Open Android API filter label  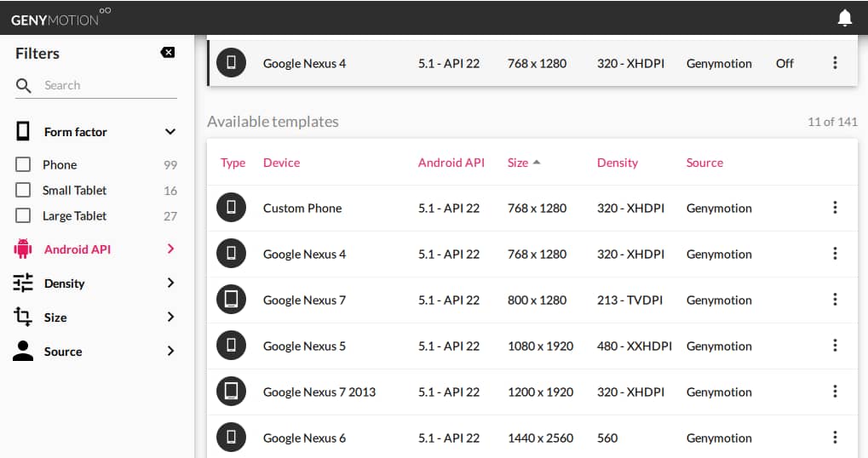[x=78, y=249]
